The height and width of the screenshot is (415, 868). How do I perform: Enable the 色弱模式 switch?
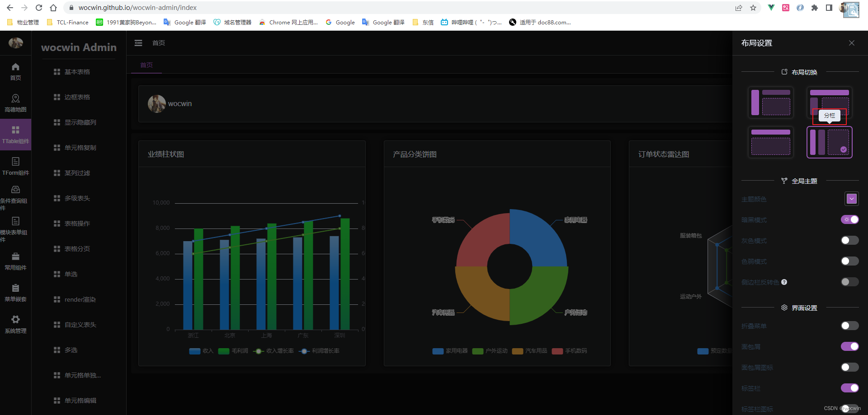pos(850,261)
